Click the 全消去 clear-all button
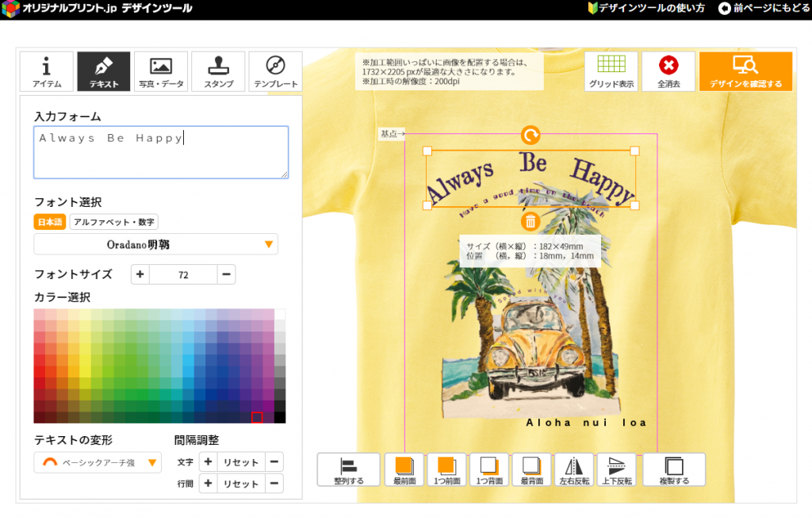 click(x=668, y=71)
